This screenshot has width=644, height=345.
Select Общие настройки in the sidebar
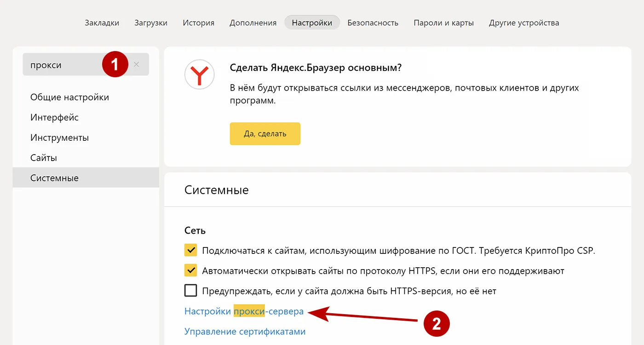[x=69, y=97]
